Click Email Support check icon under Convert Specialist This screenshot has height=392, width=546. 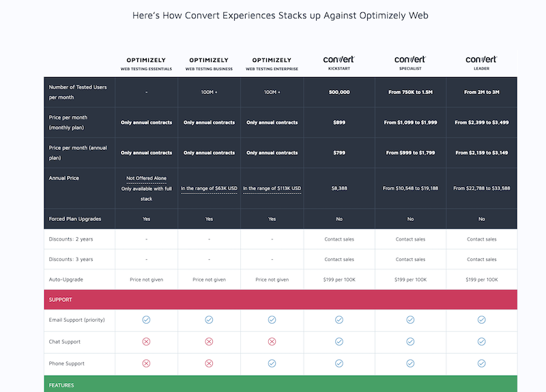[411, 320]
